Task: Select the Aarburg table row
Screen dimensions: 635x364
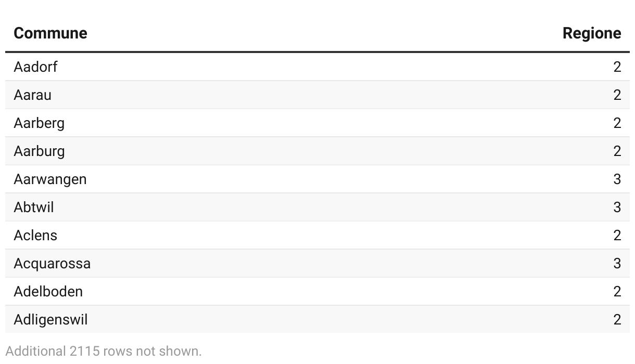Action: tap(317, 151)
